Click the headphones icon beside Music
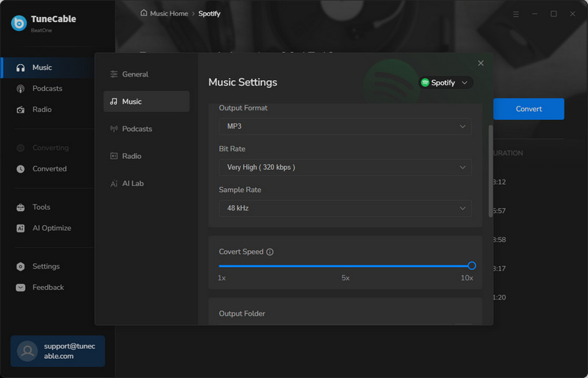Screen dimensions: 588x378 (x=21, y=68)
